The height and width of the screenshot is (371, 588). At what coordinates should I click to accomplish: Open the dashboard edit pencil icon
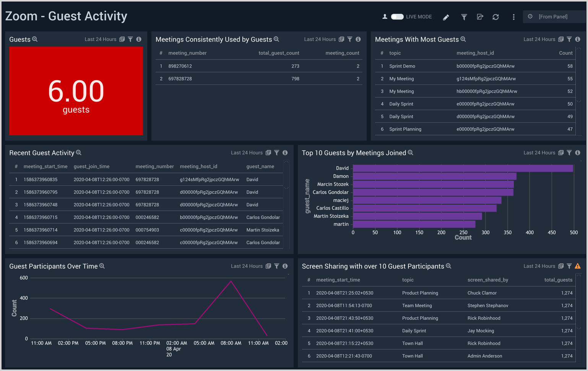click(x=446, y=17)
